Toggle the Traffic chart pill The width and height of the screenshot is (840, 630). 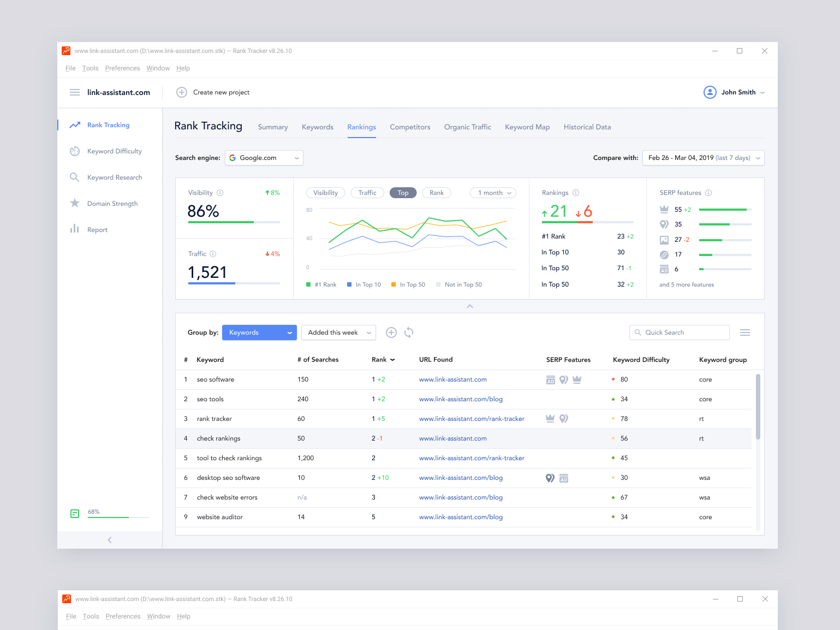367,193
